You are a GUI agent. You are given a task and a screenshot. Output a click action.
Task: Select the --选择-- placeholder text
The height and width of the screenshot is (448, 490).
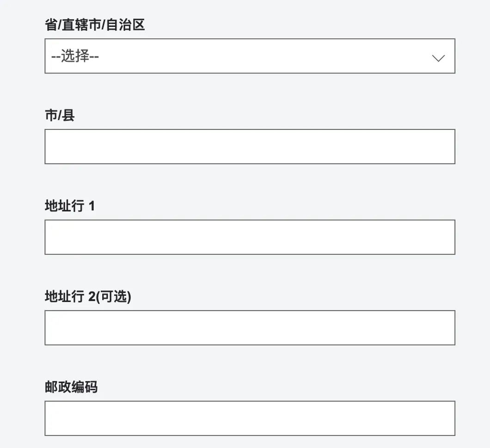(x=75, y=56)
